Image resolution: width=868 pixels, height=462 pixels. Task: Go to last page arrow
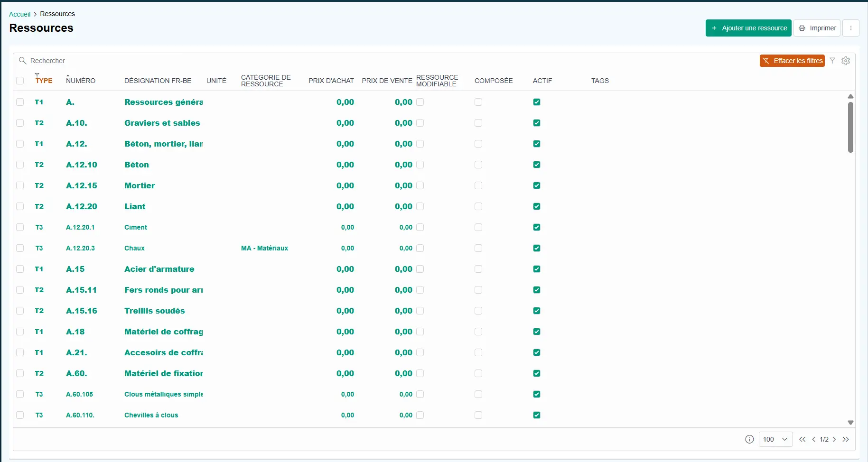pos(846,439)
